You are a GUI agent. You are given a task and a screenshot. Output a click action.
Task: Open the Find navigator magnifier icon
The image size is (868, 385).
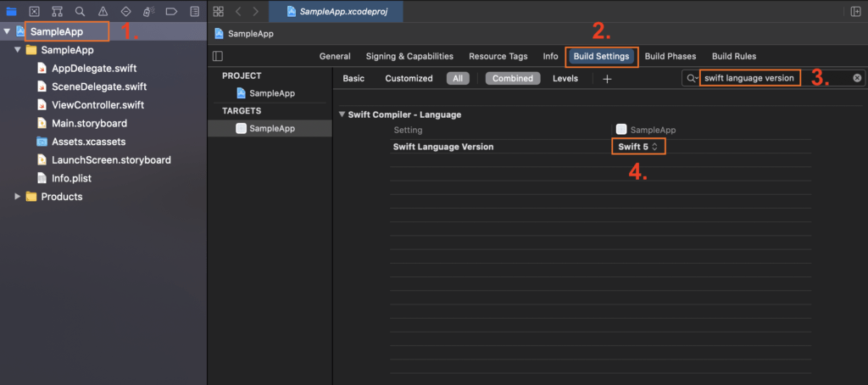80,11
